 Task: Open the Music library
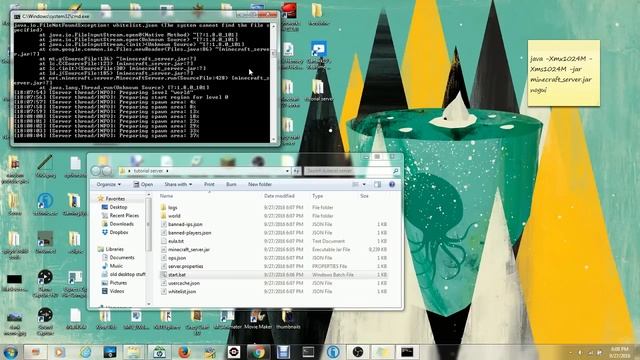pos(116,266)
